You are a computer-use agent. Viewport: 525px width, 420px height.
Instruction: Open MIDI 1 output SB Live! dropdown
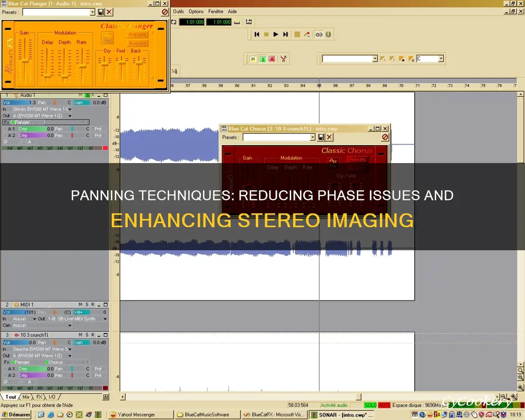[105, 319]
